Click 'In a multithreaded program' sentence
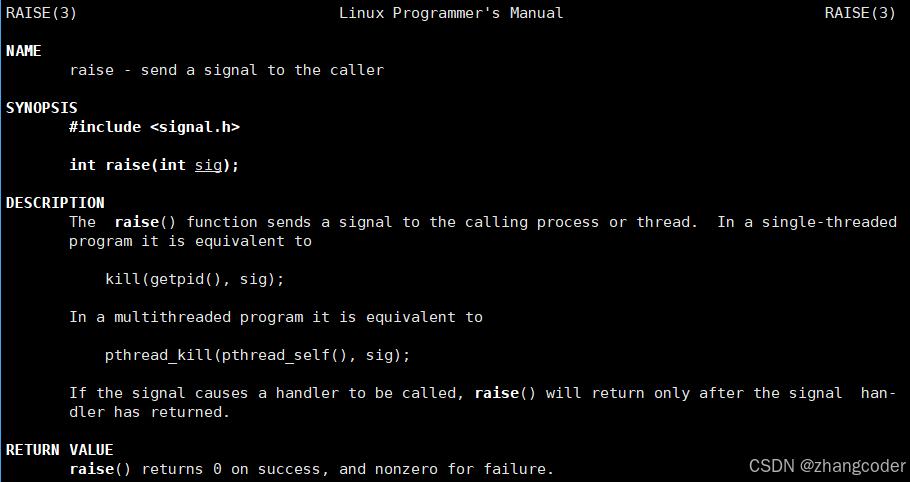 [276, 317]
